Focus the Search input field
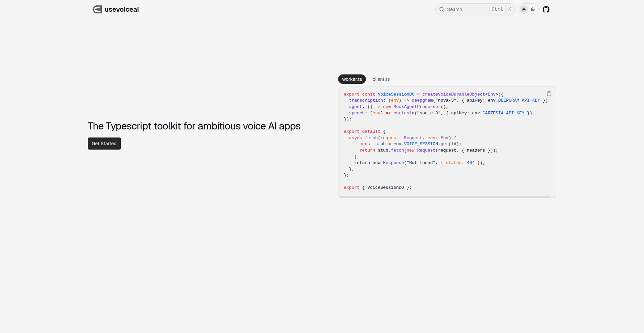Screen dimensions: 644x333 pyautogui.click(x=466, y=9)
